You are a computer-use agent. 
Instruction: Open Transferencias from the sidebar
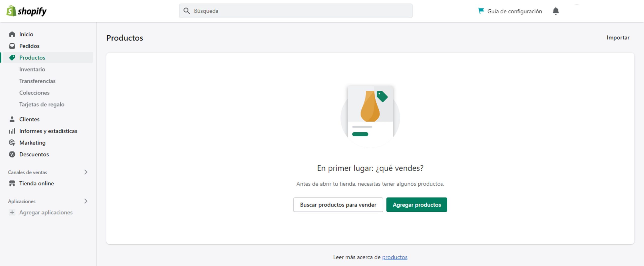point(37,81)
